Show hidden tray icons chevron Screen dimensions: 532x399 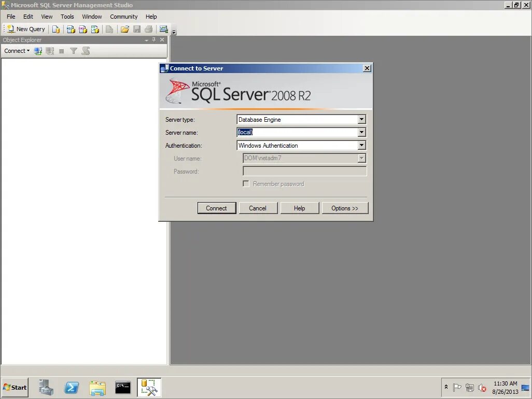tap(446, 387)
